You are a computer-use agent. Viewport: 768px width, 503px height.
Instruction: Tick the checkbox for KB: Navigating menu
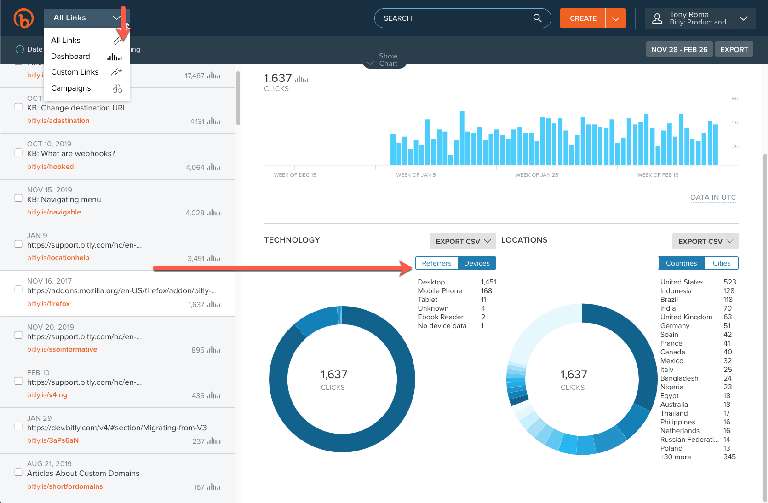(x=18, y=198)
